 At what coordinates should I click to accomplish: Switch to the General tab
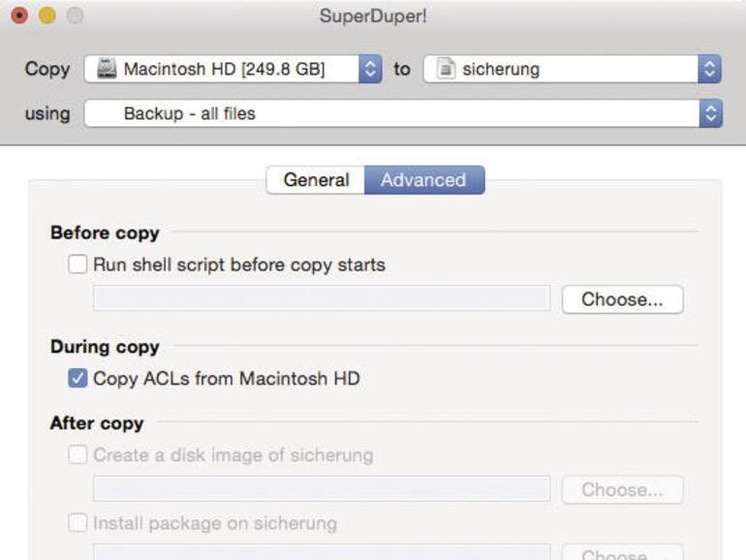316,180
